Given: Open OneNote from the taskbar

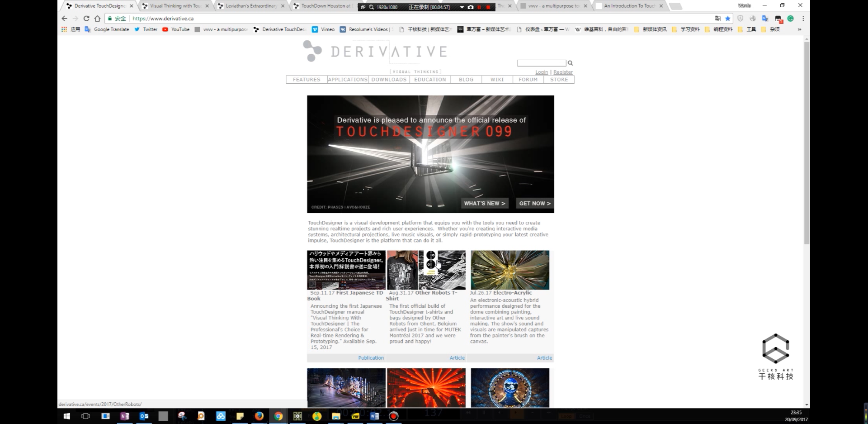Looking at the screenshot, I should click(125, 416).
